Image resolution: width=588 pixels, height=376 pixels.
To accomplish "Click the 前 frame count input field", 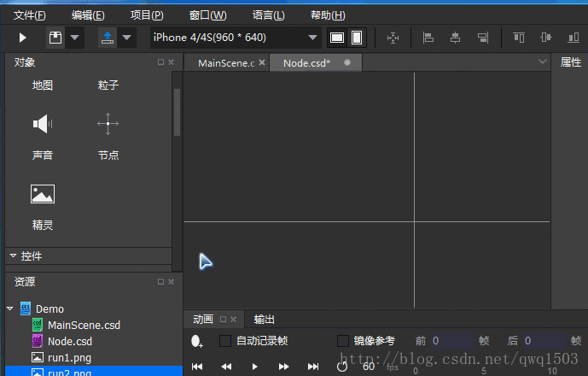I will point(451,341).
